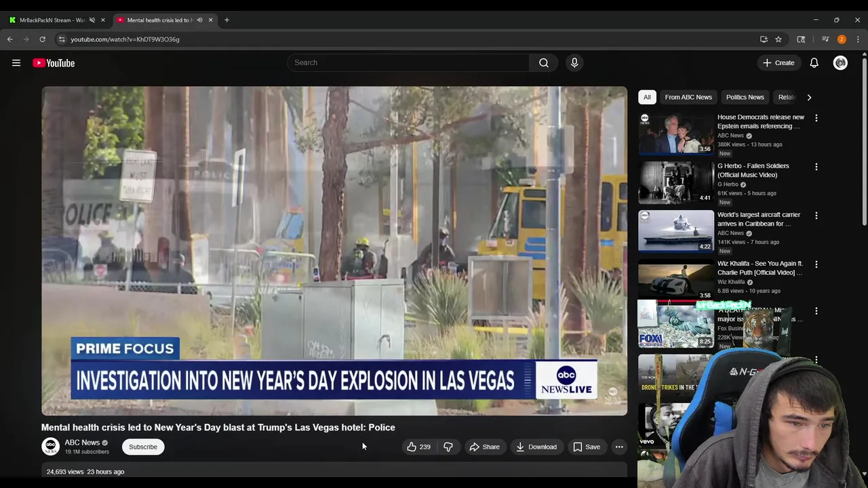Open World's largest aircraft carrier thumbnail
The height and width of the screenshot is (488, 868).
click(676, 231)
